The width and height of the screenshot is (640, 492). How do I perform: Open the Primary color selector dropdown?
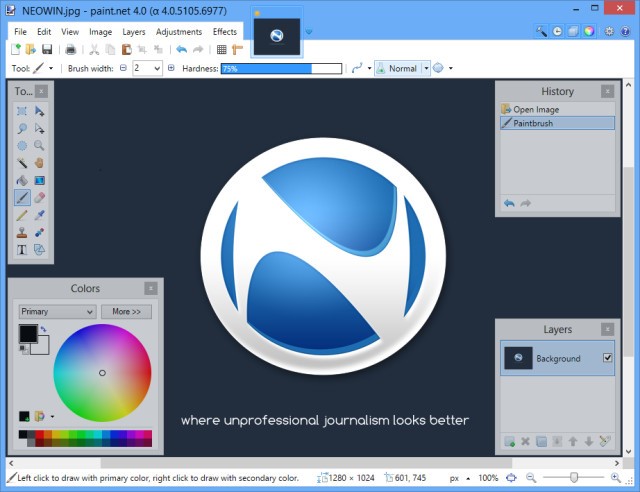(x=57, y=312)
